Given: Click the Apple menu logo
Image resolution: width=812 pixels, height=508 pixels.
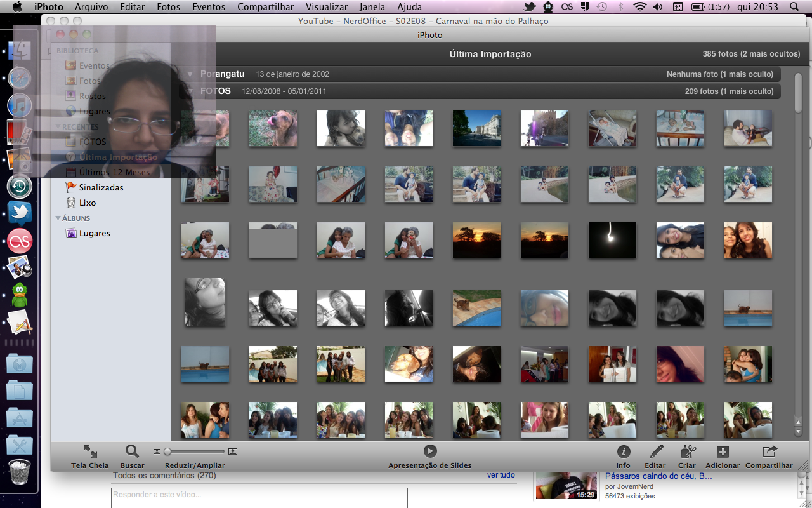Looking at the screenshot, I should coord(17,7).
